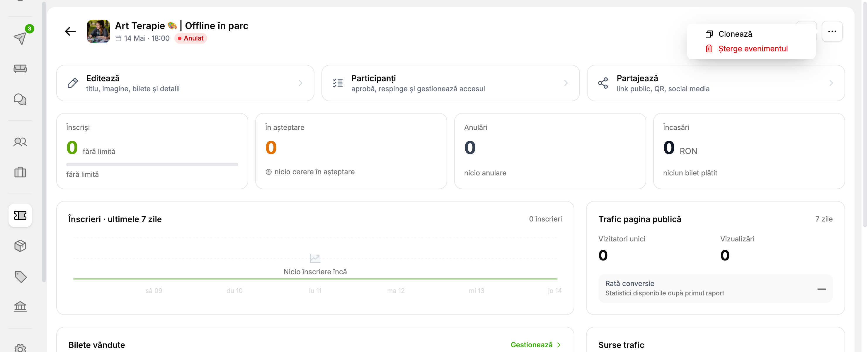The height and width of the screenshot is (352, 868).
Task: Open the suitcase sidebar icon
Action: click(20, 172)
